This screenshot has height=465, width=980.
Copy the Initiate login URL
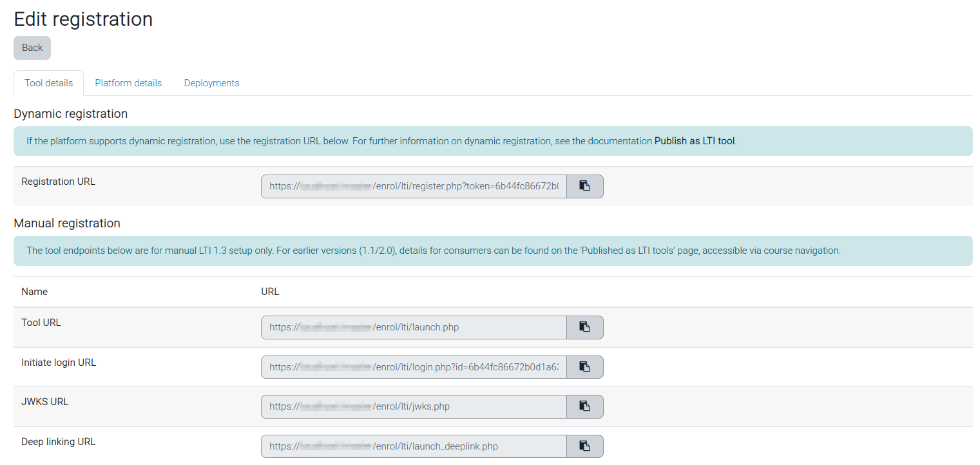click(x=585, y=367)
